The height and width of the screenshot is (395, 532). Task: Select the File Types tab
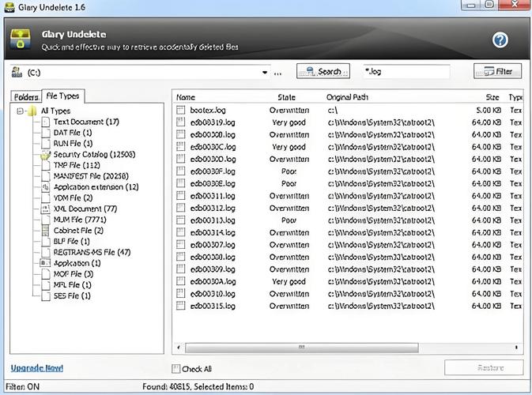[x=61, y=96]
